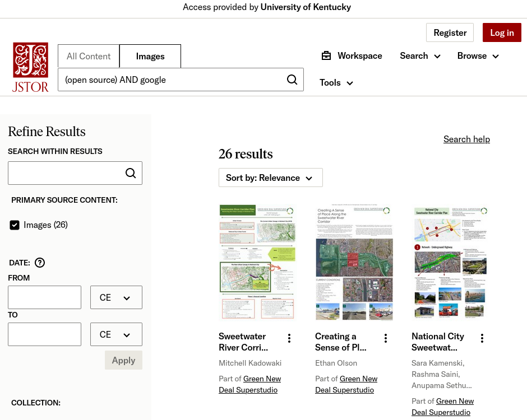Image resolution: width=527 pixels, height=420 pixels.
Task: Open the Search help link
Action: (466, 139)
